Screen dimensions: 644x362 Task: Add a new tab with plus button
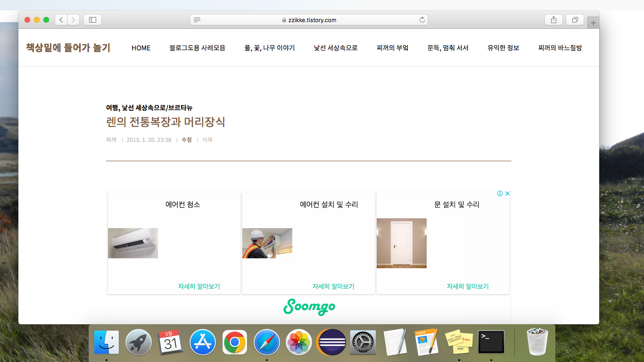(x=594, y=23)
